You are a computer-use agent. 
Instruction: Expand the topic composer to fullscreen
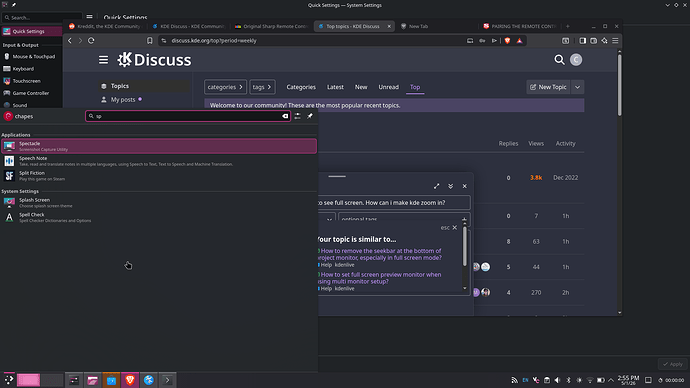pos(437,186)
